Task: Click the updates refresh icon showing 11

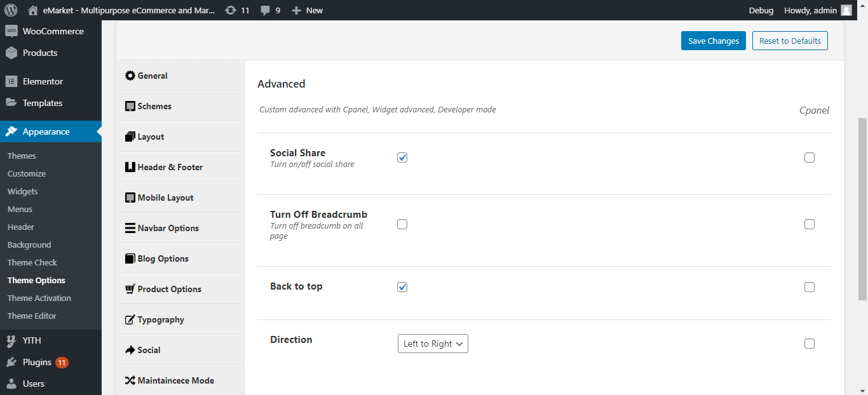Action: 231,10
